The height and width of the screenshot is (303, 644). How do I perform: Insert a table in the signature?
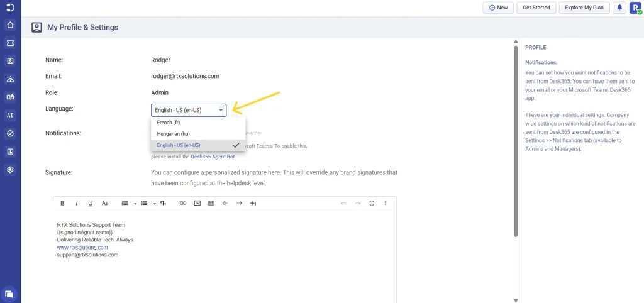point(211,203)
